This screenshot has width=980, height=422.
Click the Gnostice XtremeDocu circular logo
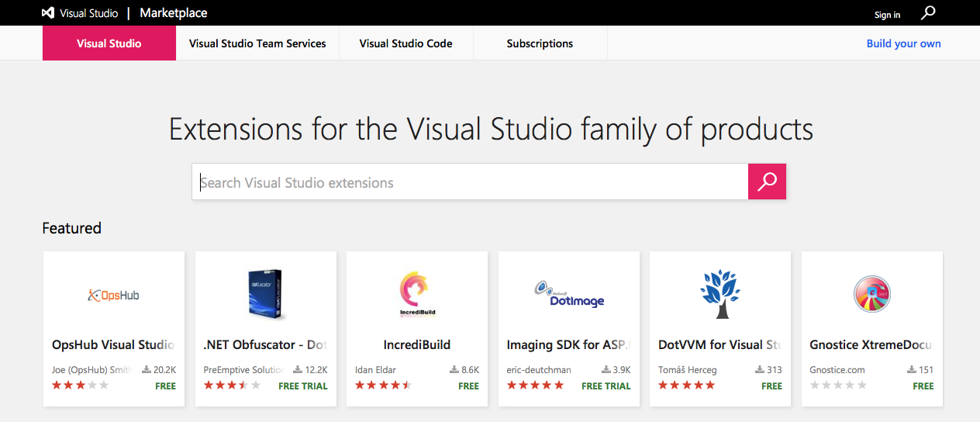click(872, 295)
